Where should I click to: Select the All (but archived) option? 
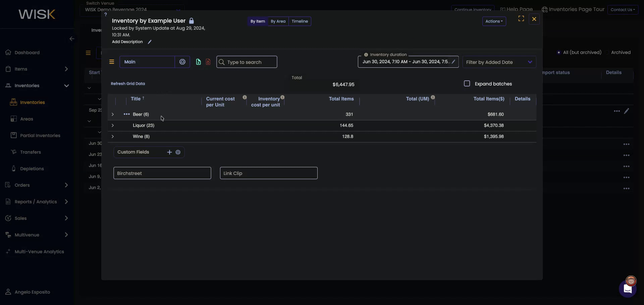pyautogui.click(x=559, y=52)
